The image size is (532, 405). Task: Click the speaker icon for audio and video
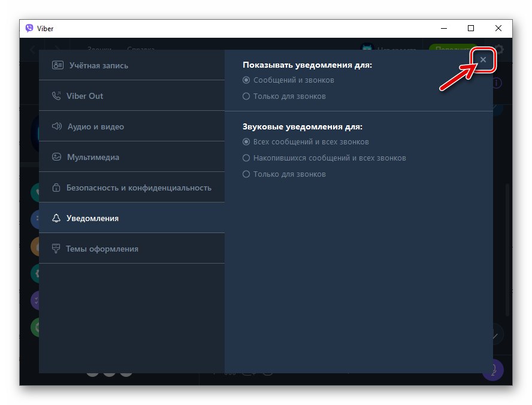tap(57, 126)
